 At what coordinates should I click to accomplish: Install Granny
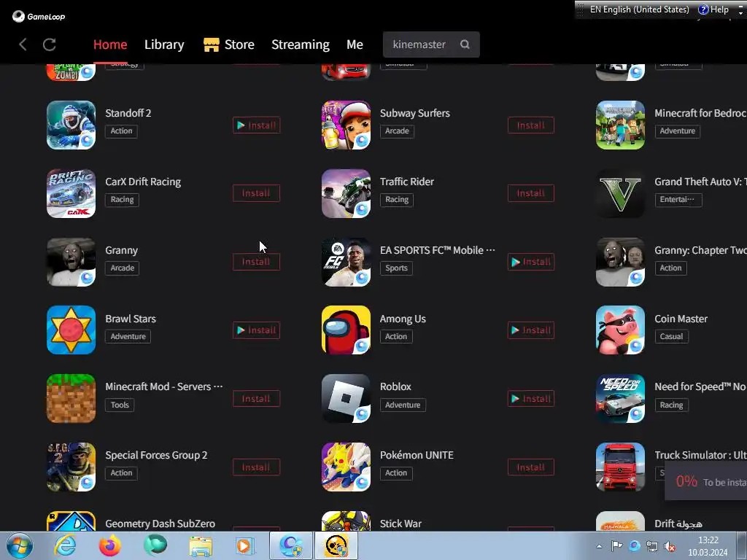coord(256,262)
